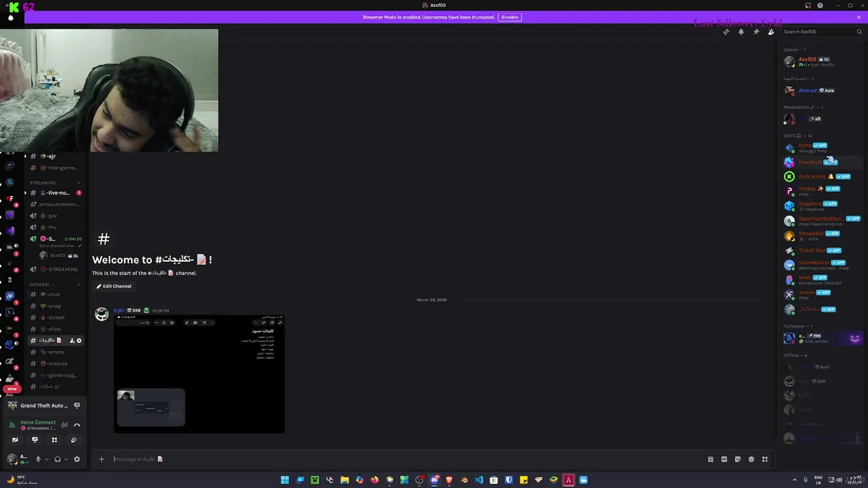Open the Threads icon in channel header
Image resolution: width=868 pixels, height=488 pixels.
[x=726, y=32]
